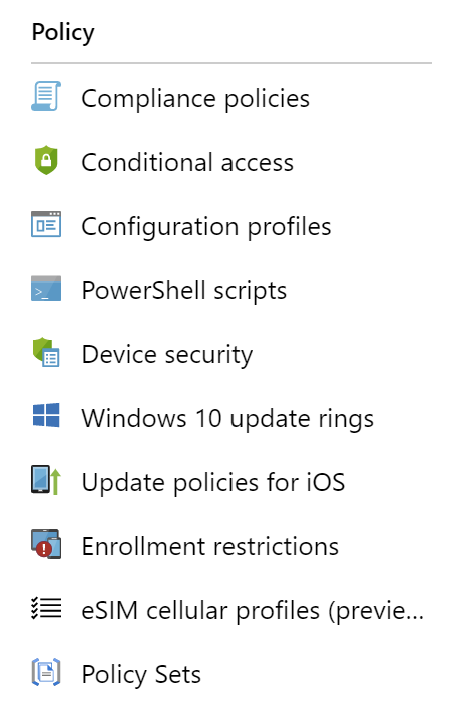Image resolution: width=462 pixels, height=706 pixels.
Task: Click the Policy Sets bracket icon
Action: 46,672
